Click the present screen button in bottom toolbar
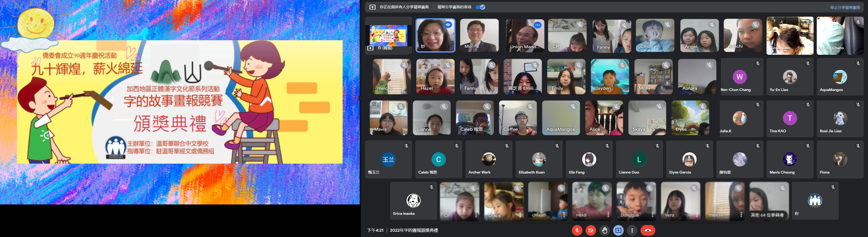The width and height of the screenshot is (868, 237). pyautogui.click(x=618, y=230)
